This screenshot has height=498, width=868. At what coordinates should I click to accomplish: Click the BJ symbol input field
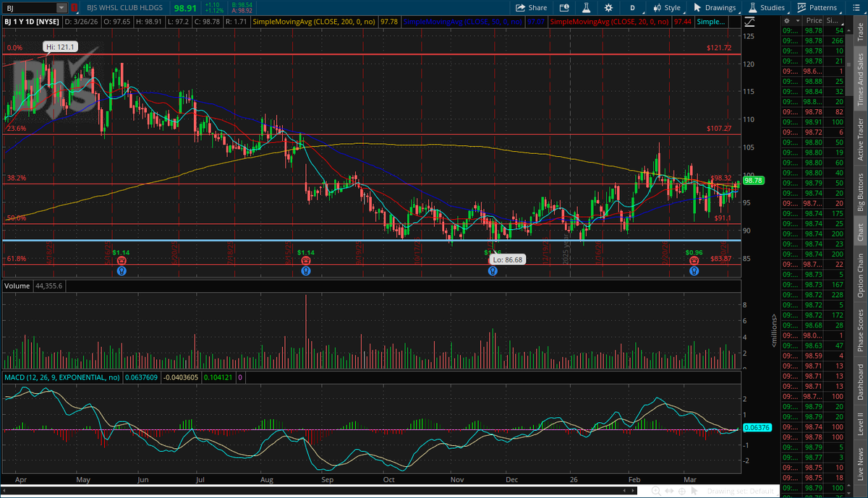[29, 7]
